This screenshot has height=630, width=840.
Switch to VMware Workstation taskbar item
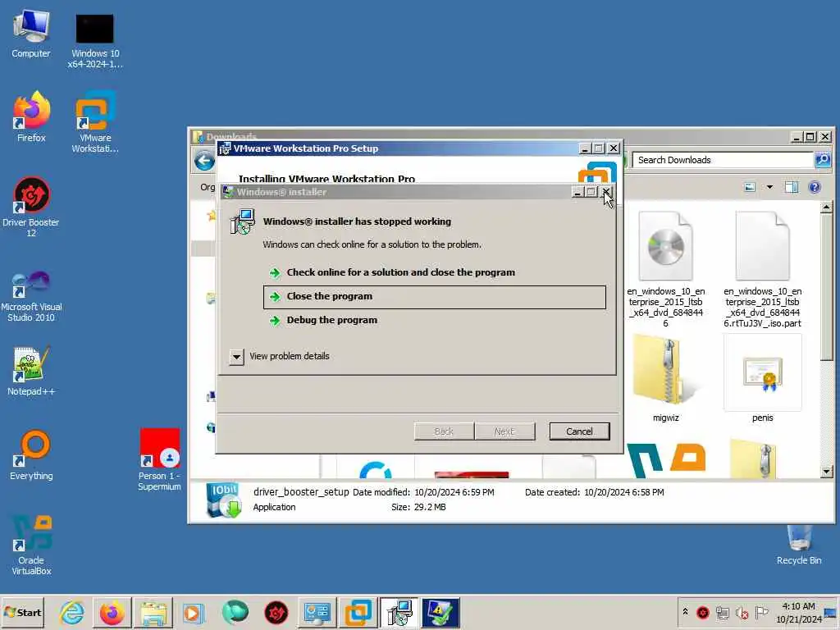point(358,612)
